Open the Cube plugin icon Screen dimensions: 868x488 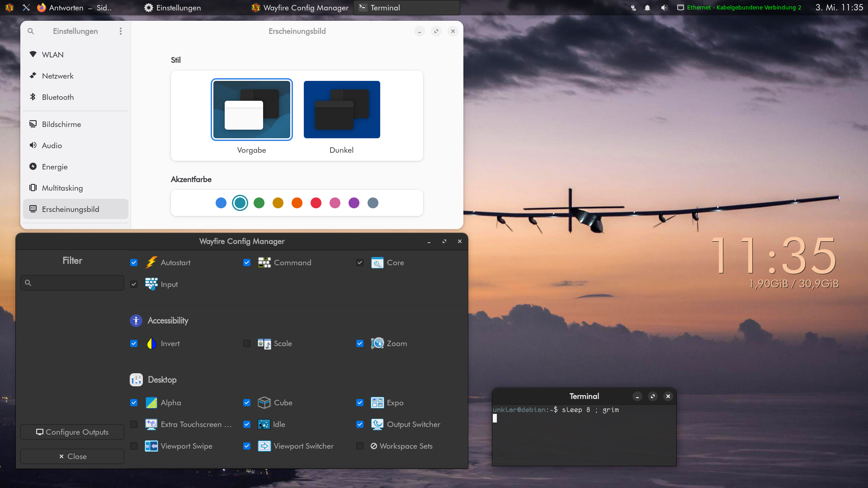click(264, 403)
